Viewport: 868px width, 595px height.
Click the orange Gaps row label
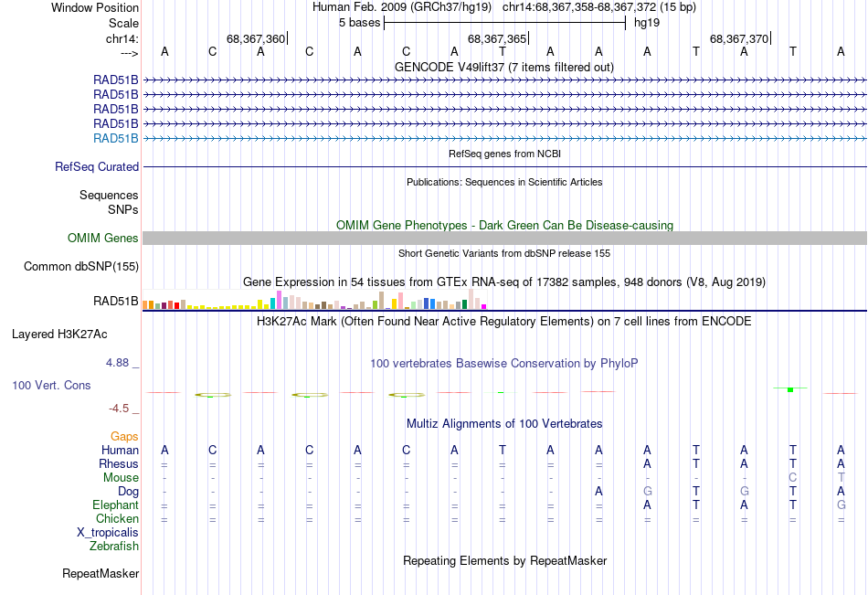[x=124, y=437]
